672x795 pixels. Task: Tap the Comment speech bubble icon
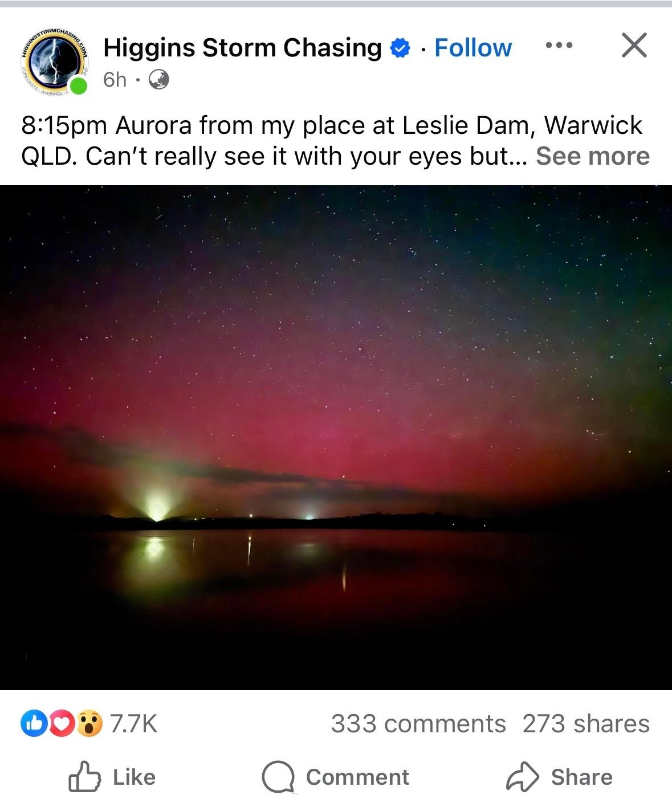[278, 777]
